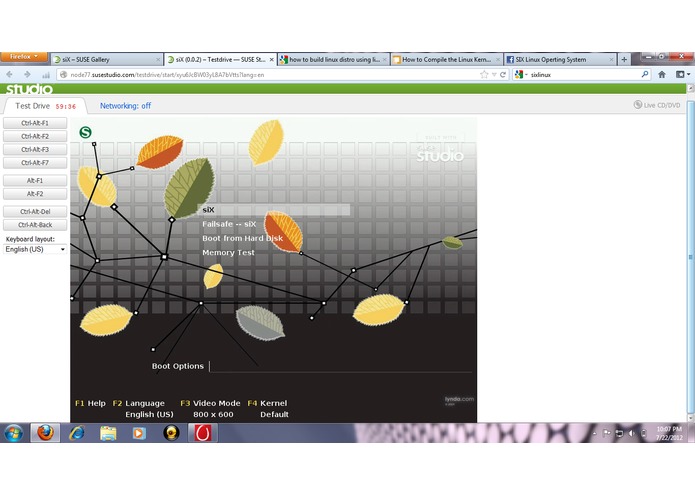Image resolution: width=695 pixels, height=494 pixels.
Task: Choose the Memory Test boot entry
Action: pyautogui.click(x=228, y=253)
